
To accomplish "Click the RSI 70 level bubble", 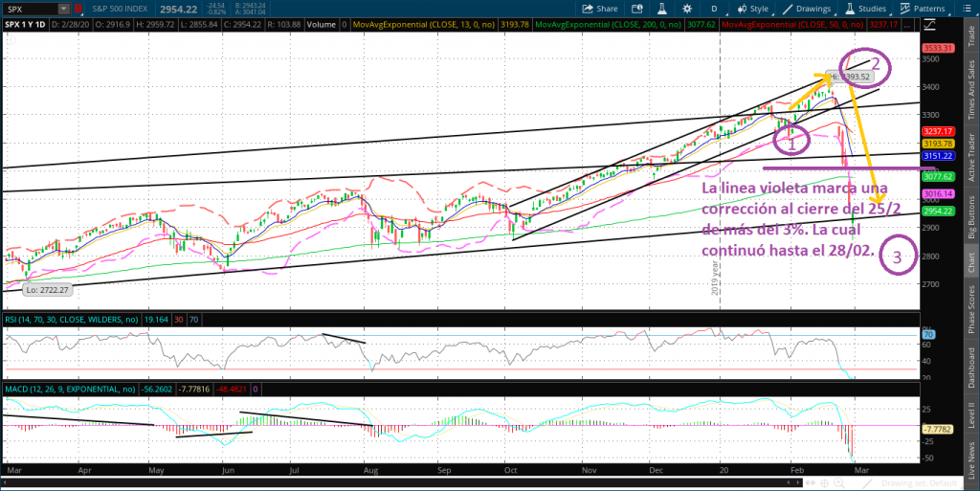I will click(x=928, y=335).
